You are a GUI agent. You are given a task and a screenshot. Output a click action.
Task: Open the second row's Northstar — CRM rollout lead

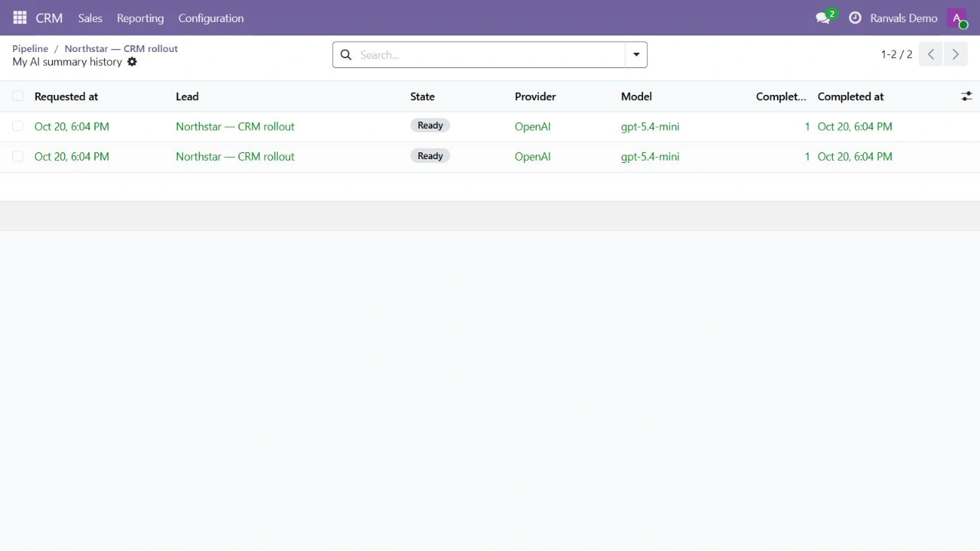(x=235, y=156)
